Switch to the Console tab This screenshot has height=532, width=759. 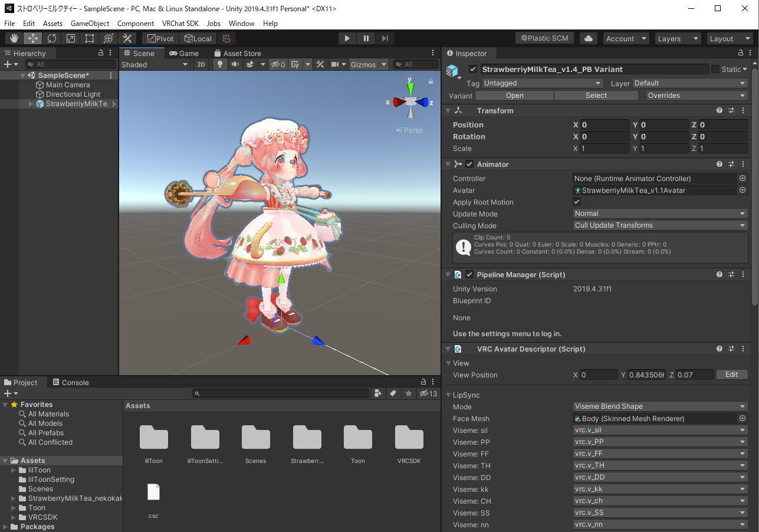pyautogui.click(x=71, y=382)
